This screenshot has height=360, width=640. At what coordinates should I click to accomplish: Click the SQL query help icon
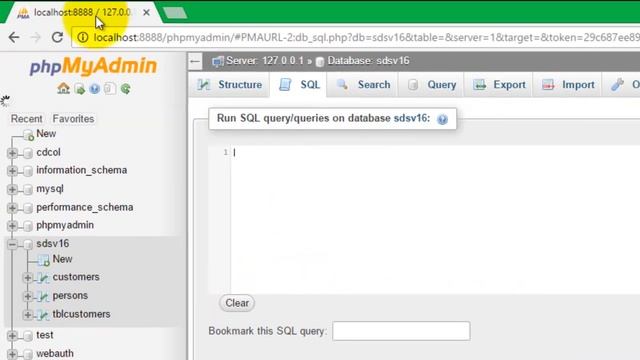[442, 119]
